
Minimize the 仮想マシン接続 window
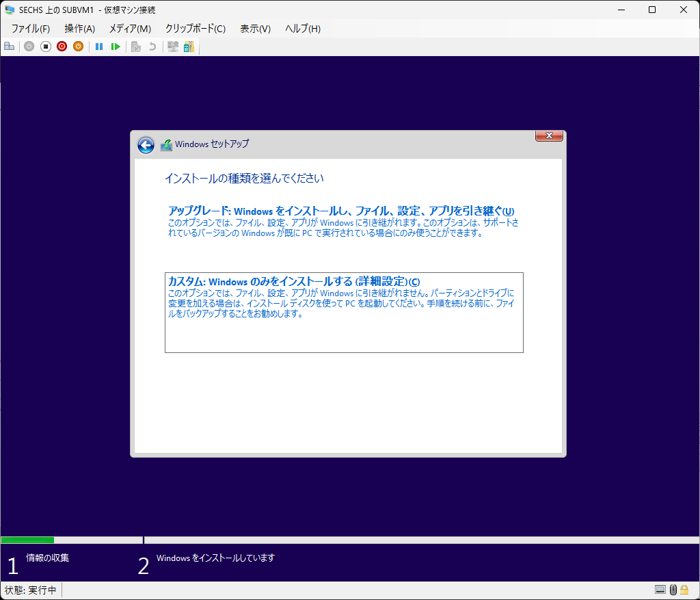click(x=621, y=10)
